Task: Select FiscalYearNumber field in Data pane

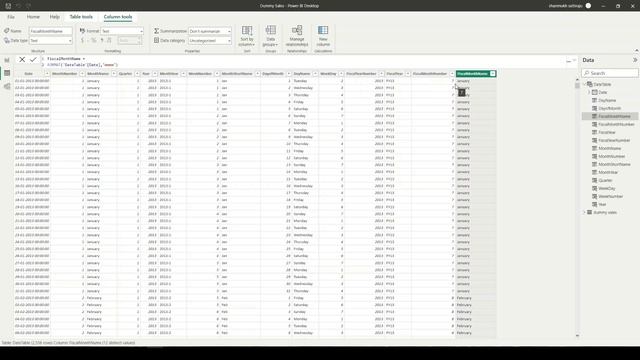Action: click(x=614, y=140)
